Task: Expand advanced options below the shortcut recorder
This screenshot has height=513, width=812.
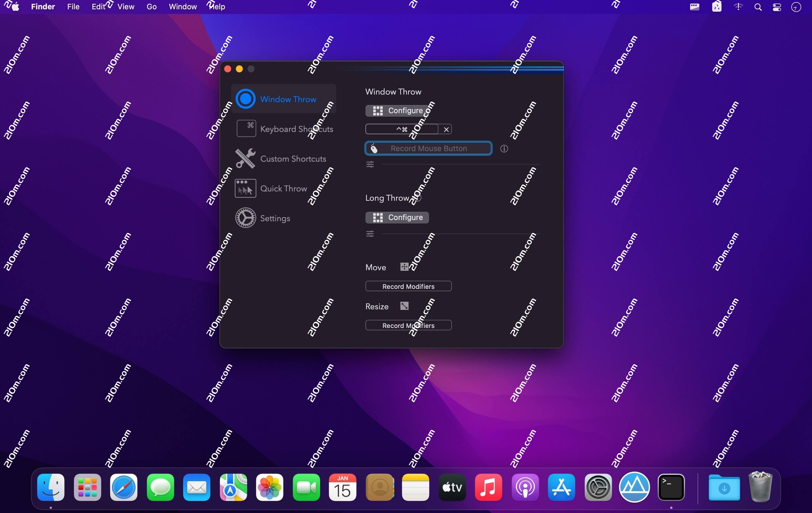Action: tap(370, 164)
